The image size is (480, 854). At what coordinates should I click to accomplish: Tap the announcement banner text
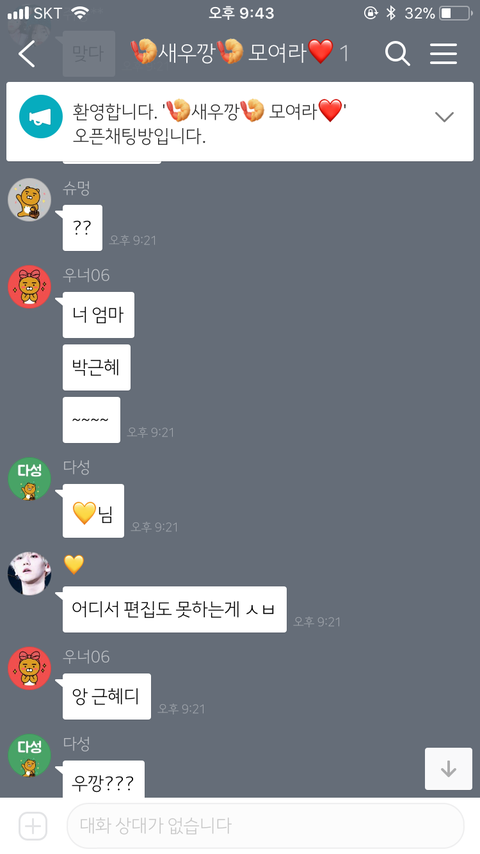(210, 122)
